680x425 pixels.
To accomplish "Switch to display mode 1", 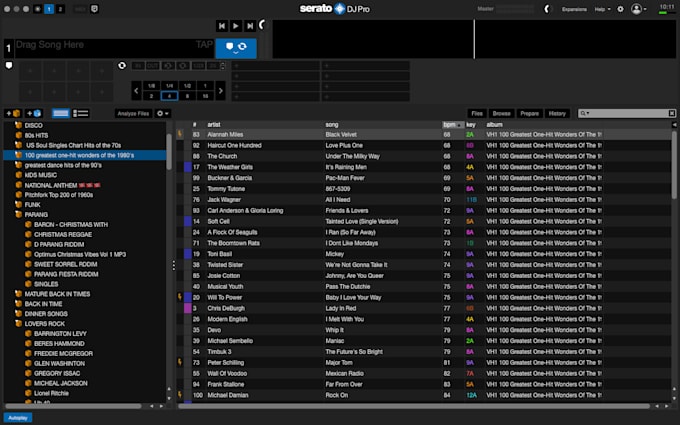I will coord(49,9).
